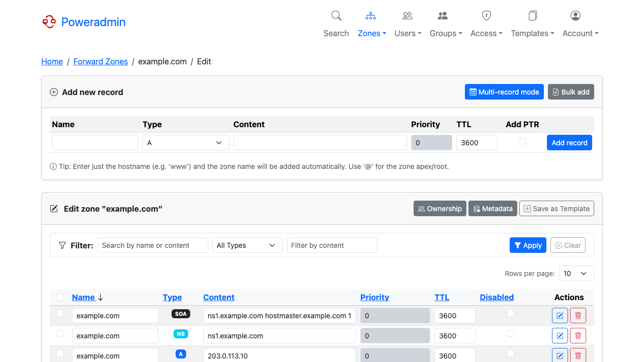Sort records by Disabled column

[x=497, y=297]
